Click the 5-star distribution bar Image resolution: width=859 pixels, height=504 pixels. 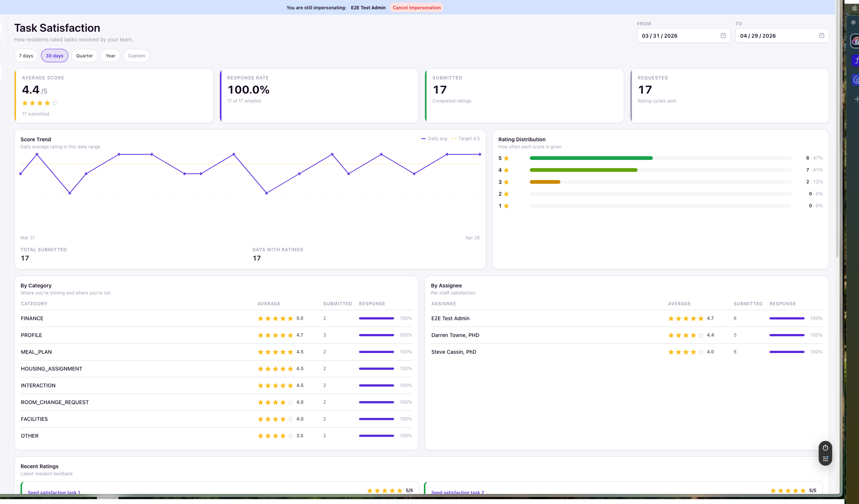[591, 158]
